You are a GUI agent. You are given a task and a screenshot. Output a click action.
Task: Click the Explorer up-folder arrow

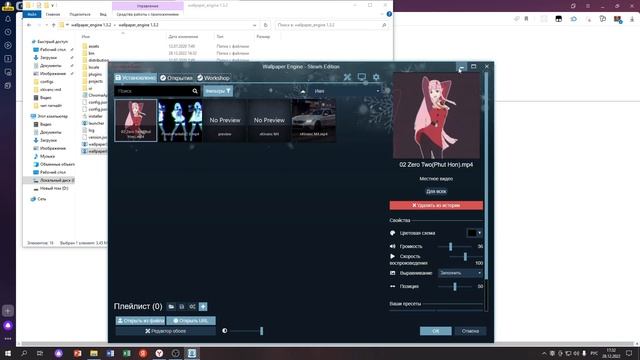point(53,25)
